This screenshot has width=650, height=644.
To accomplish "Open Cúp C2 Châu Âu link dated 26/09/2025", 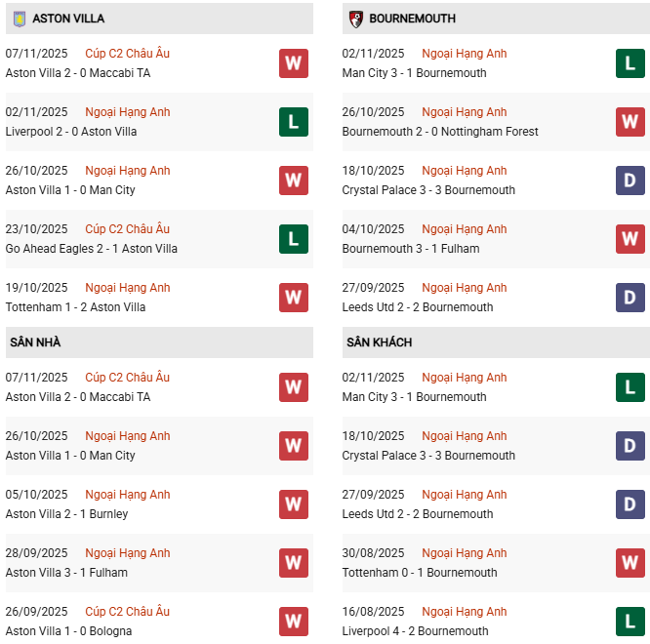I will (x=127, y=612).
